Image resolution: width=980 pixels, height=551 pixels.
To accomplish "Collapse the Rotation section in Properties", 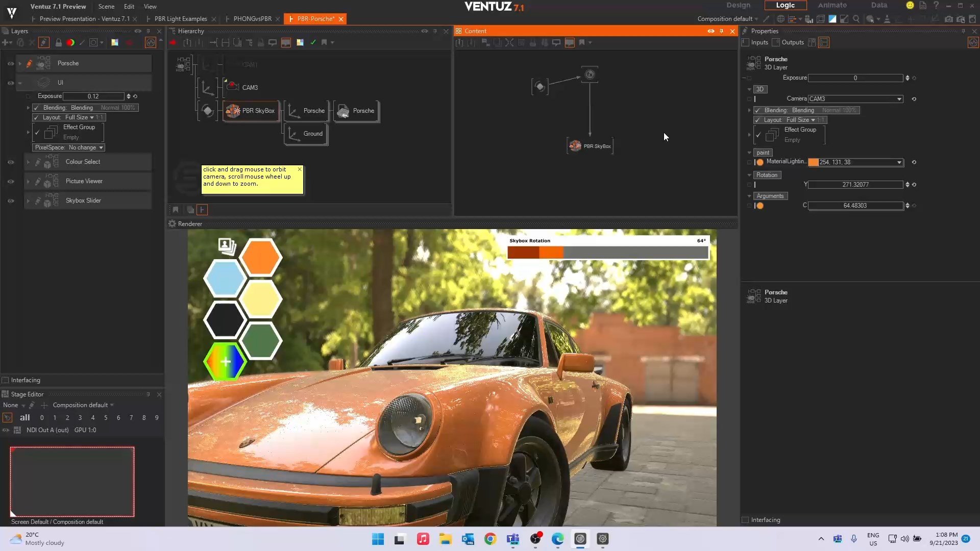I will pyautogui.click(x=749, y=175).
